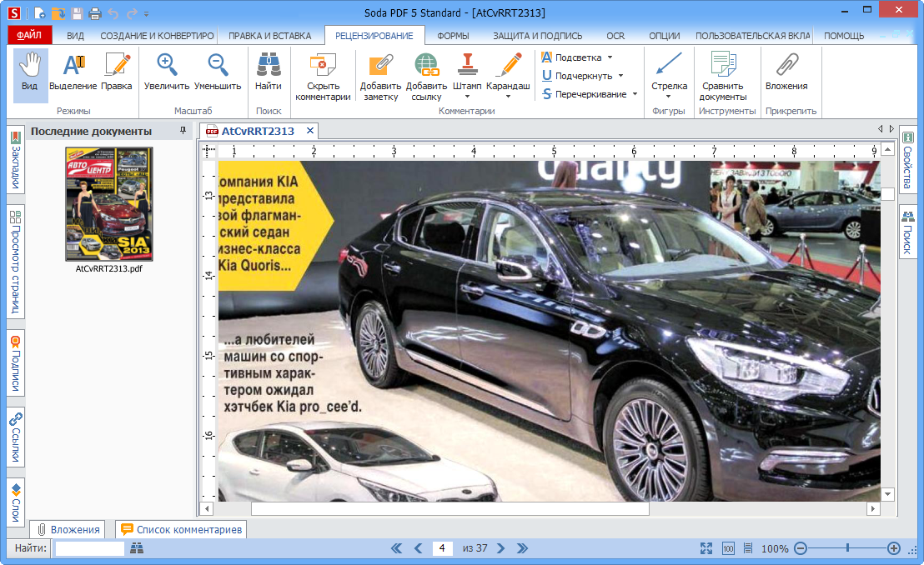924x565 pixels.
Task: Switch to OCR ribbon tab
Action: pyautogui.click(x=615, y=36)
